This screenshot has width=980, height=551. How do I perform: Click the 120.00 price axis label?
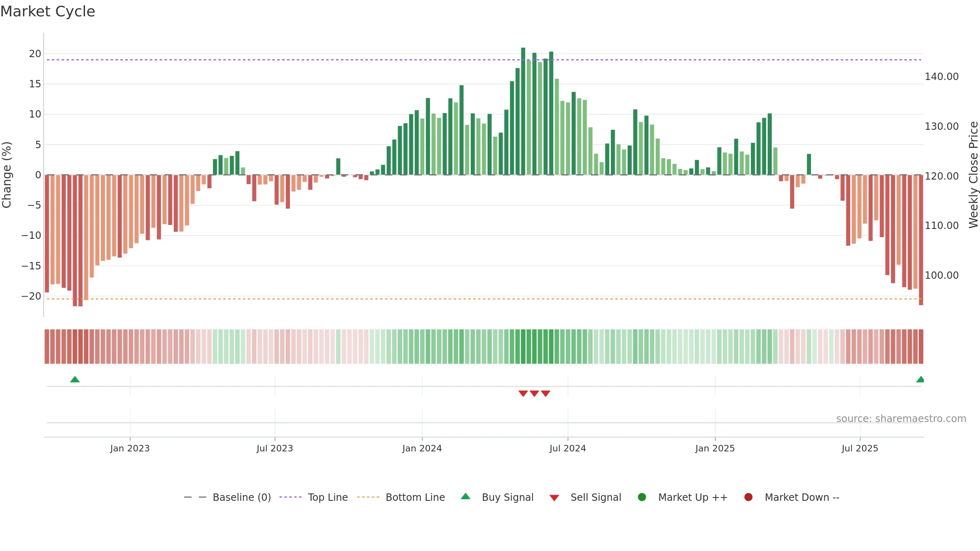tap(942, 176)
